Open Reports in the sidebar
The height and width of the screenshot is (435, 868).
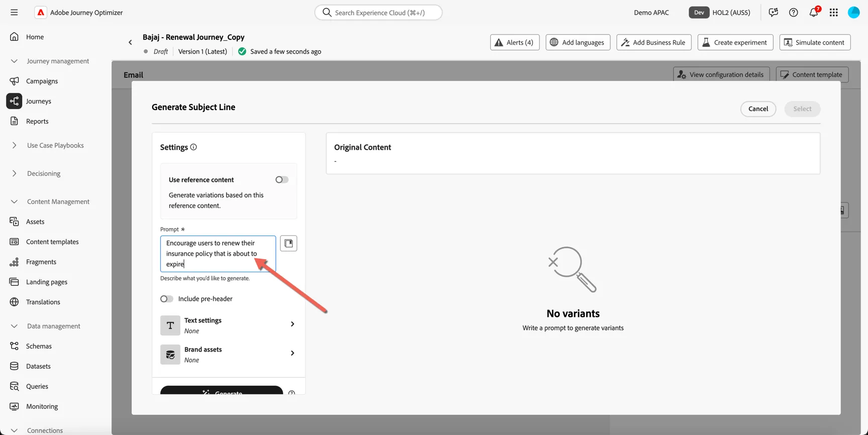tap(37, 121)
